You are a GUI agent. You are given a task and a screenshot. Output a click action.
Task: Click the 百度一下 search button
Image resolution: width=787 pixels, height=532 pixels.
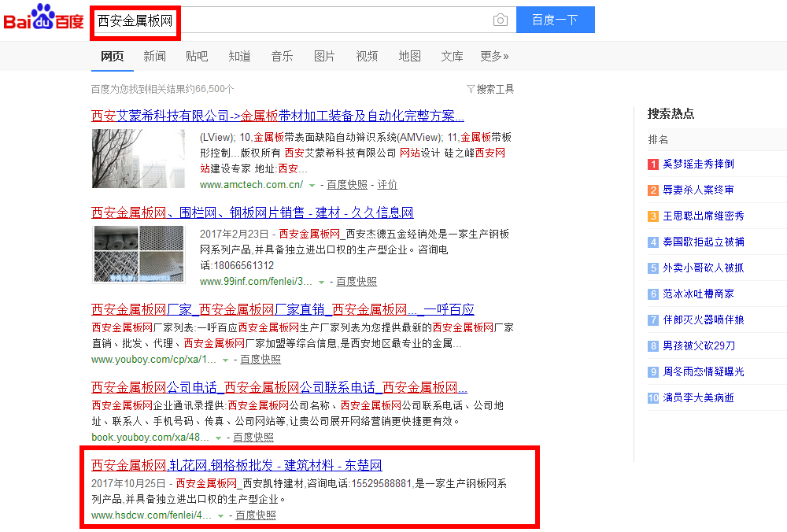click(555, 20)
